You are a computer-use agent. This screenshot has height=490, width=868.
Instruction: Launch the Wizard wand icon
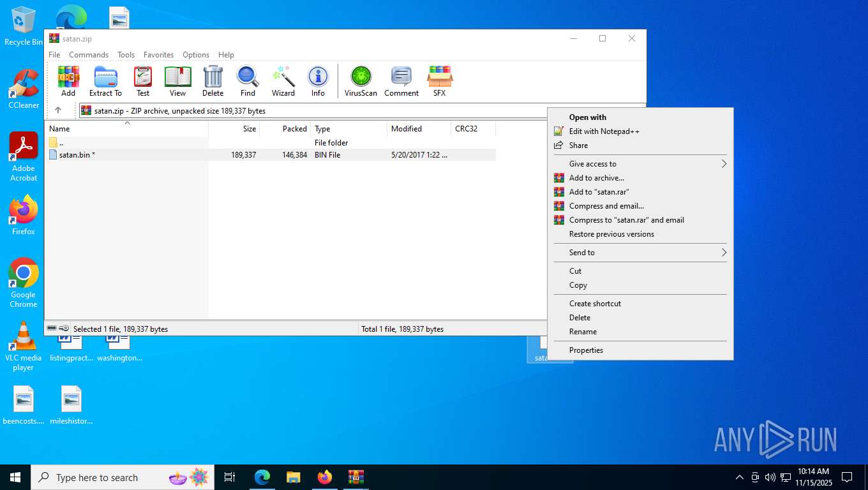coord(283,81)
